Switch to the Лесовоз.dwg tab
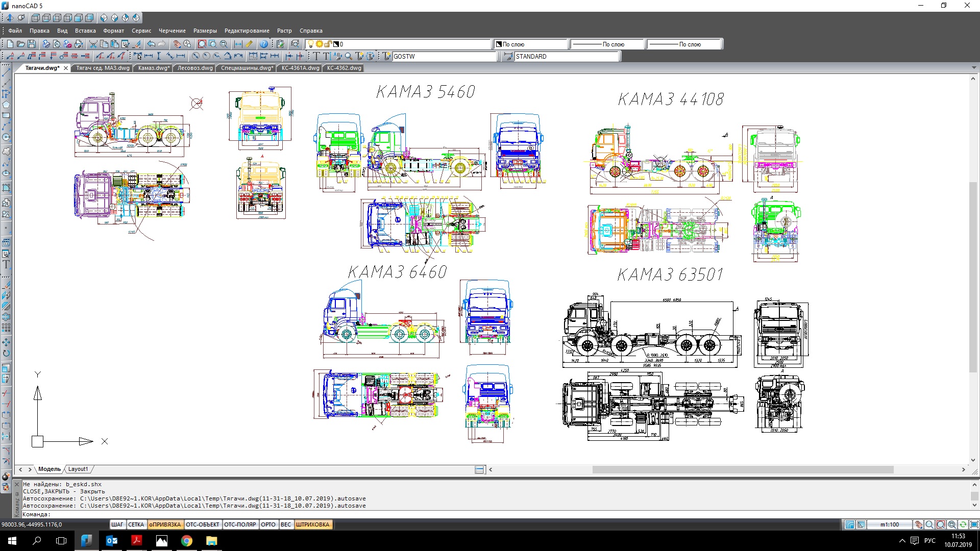The image size is (980, 551). click(194, 68)
